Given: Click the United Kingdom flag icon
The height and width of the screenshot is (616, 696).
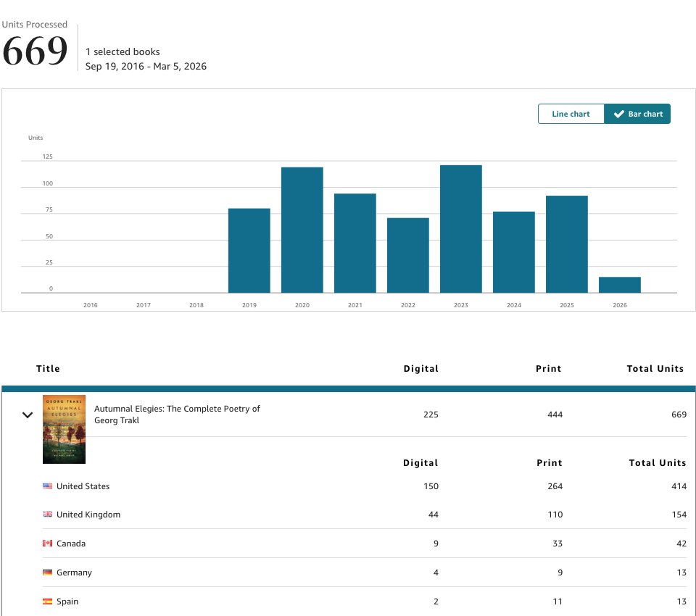Looking at the screenshot, I should pyautogui.click(x=48, y=515).
